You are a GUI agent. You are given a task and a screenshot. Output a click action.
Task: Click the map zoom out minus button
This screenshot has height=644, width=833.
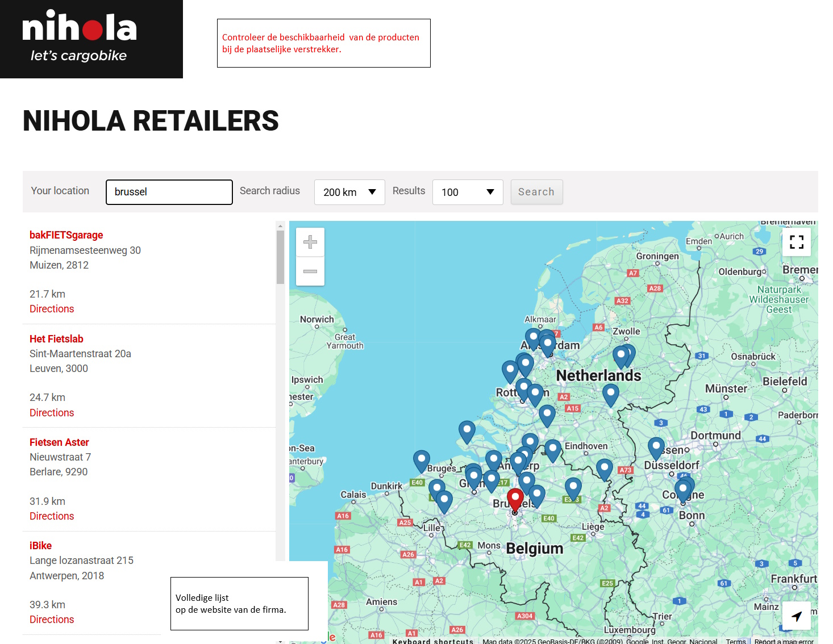point(310,271)
